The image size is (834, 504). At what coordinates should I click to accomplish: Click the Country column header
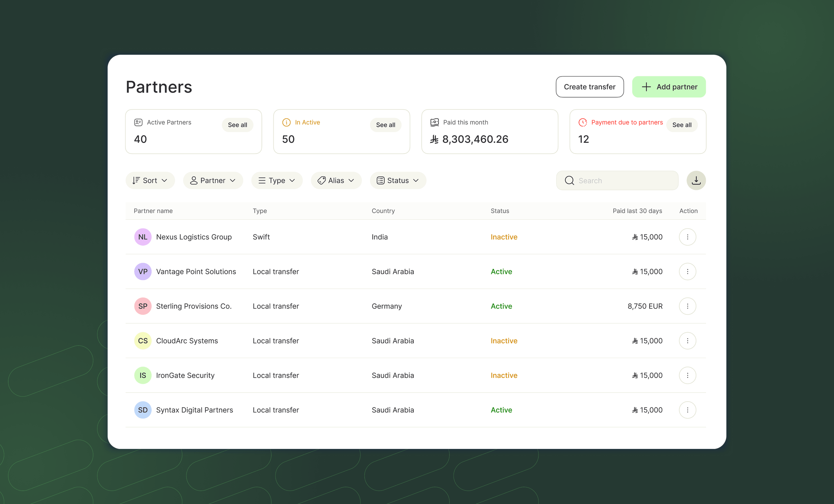click(x=383, y=211)
